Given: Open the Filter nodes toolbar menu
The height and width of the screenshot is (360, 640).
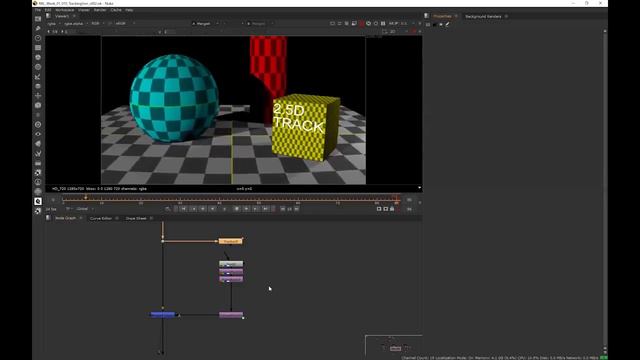Looking at the screenshot, I should tap(38, 67).
